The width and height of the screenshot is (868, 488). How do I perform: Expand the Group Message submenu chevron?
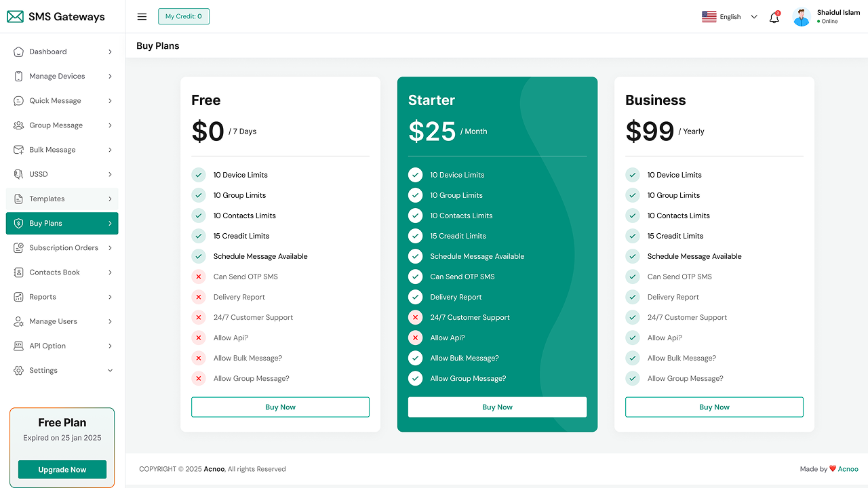pos(110,125)
